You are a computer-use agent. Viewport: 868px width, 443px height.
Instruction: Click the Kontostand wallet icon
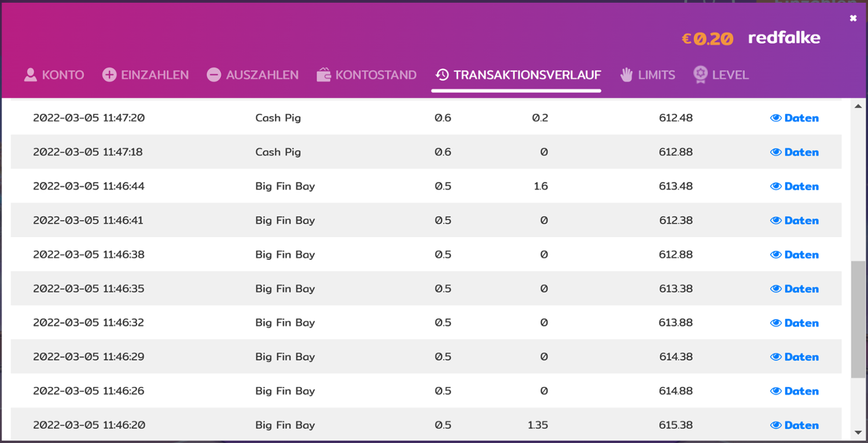pos(323,75)
